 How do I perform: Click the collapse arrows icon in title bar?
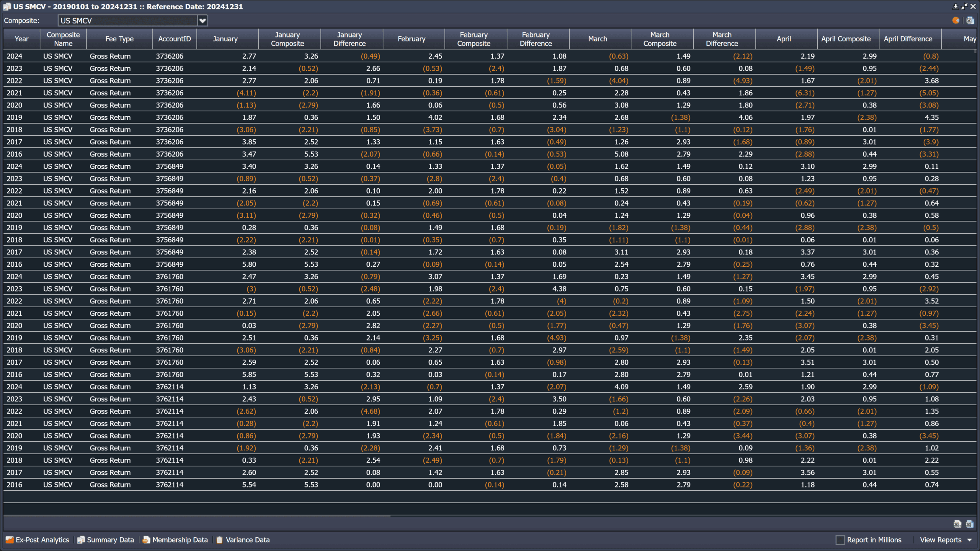point(964,7)
